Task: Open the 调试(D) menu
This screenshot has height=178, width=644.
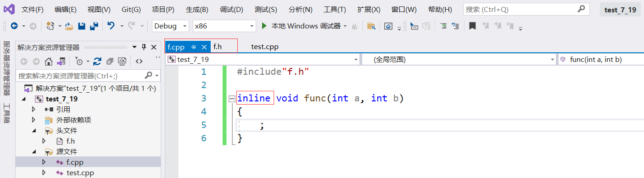Action: [231, 9]
